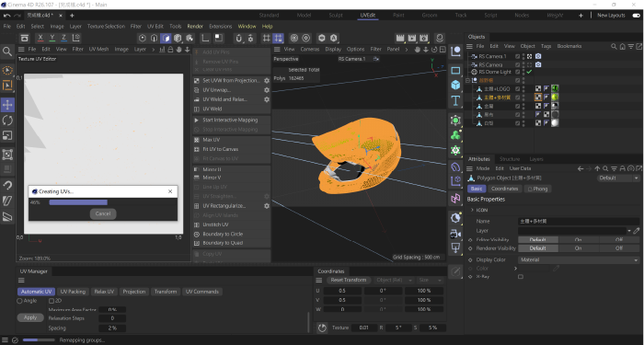Activate RS Camera 1 active camera toggle
The image size is (644, 345).
pos(529,56)
